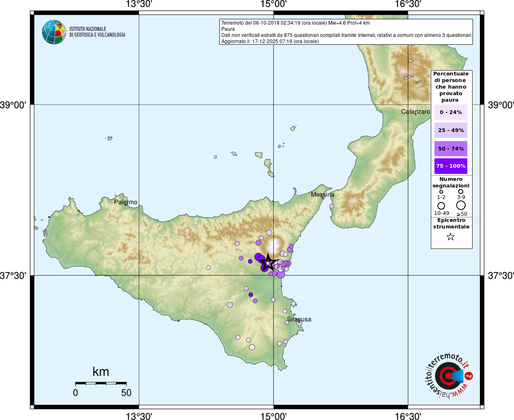Click the right 39°00' latitude label
The height and width of the screenshot is (420, 514).
(x=501, y=105)
